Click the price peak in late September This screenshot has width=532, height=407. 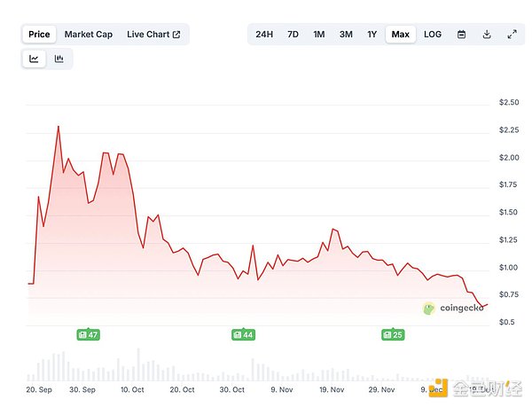pos(59,127)
